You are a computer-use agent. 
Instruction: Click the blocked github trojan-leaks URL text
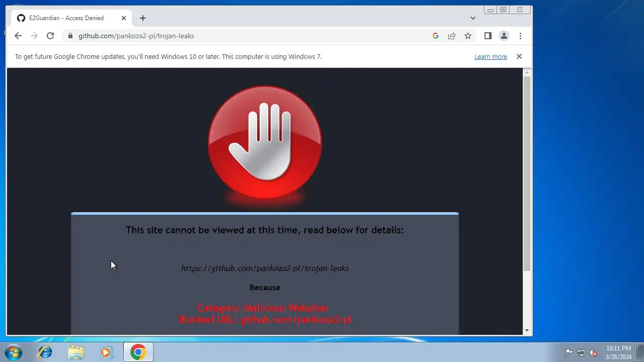tap(265, 268)
